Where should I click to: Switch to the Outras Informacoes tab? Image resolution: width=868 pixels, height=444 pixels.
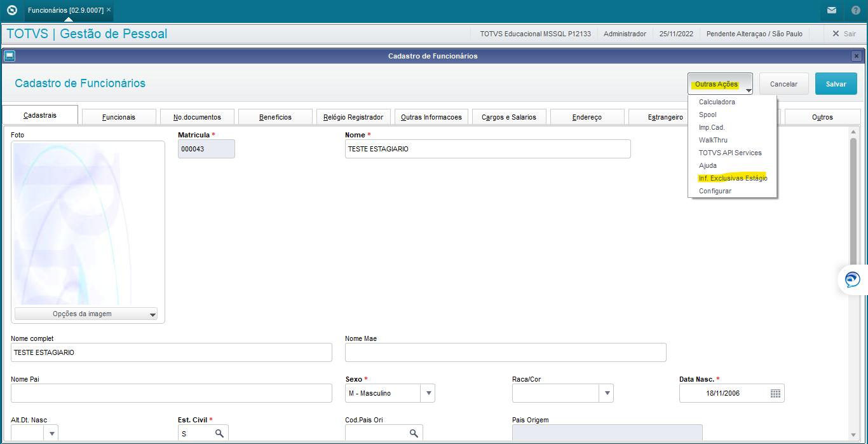[431, 117]
